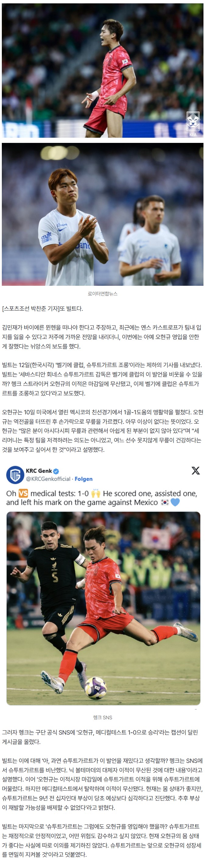Click the paragraph beginning 김민재가 바이에른 뮌헨을
Screen dimensions: 205x868
coord(102,337)
